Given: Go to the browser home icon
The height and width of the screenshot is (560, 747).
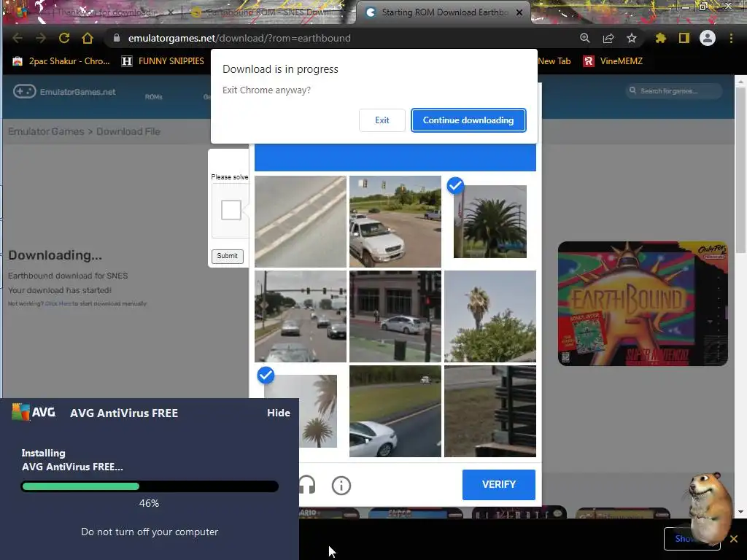Looking at the screenshot, I should tap(88, 38).
